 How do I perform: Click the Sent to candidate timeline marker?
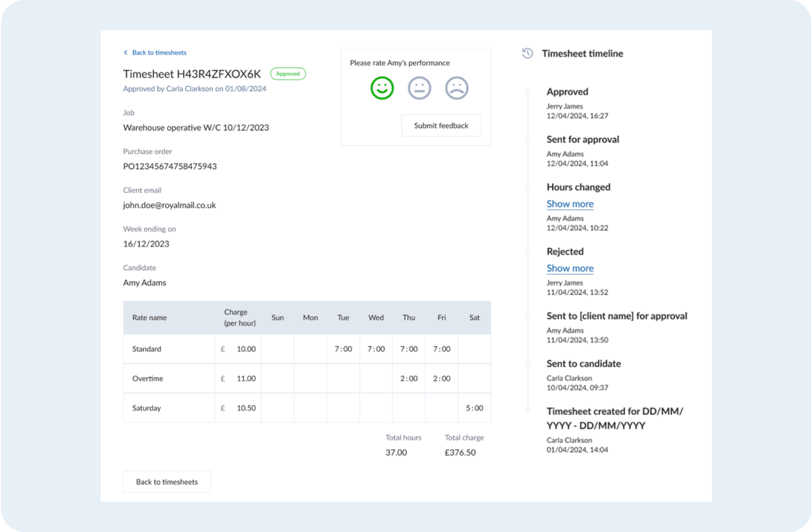[x=528, y=364]
